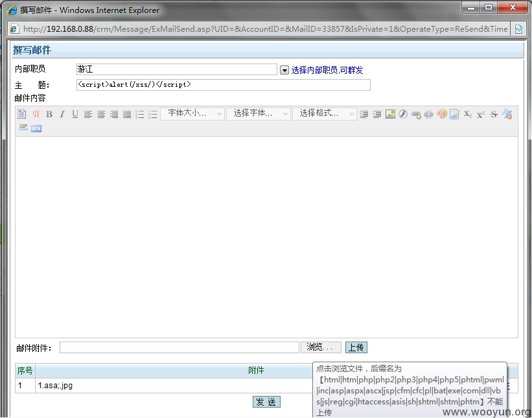
Task: Insert horizontal line icon
Action: 23,128
